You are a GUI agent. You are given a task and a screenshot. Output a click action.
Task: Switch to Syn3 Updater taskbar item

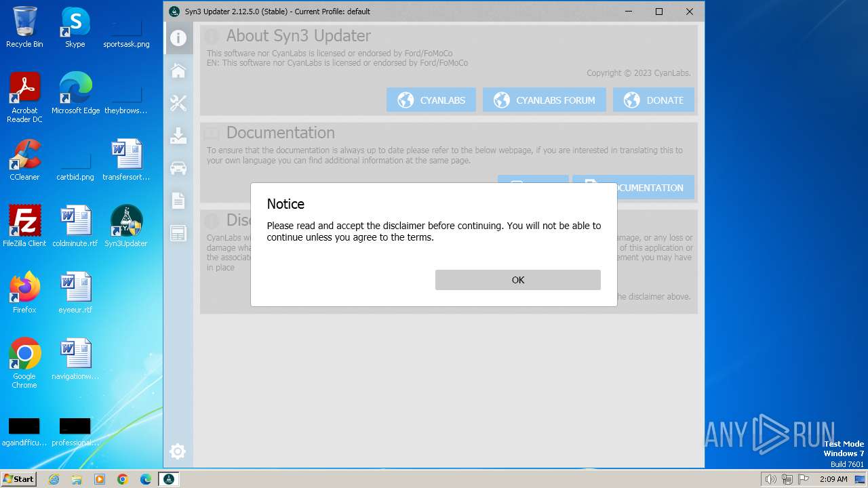[169, 479]
